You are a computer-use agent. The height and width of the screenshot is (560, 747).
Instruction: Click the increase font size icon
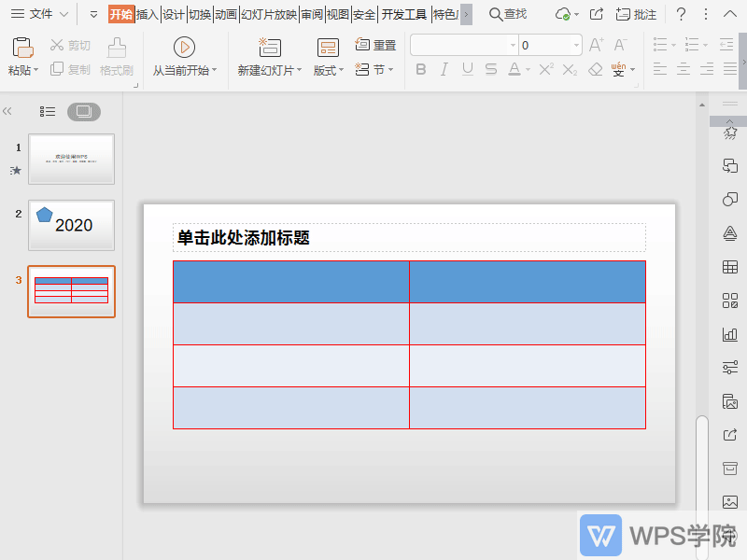596,45
